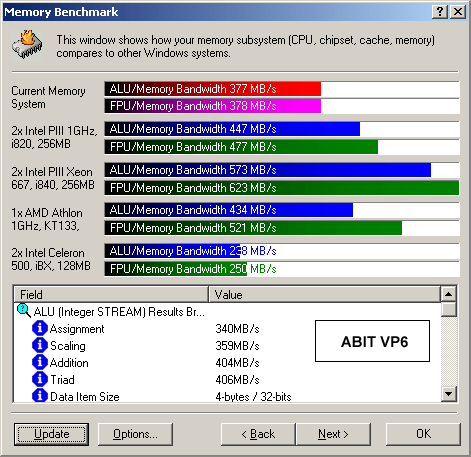Click the results list scroll up arrow

click(x=449, y=294)
